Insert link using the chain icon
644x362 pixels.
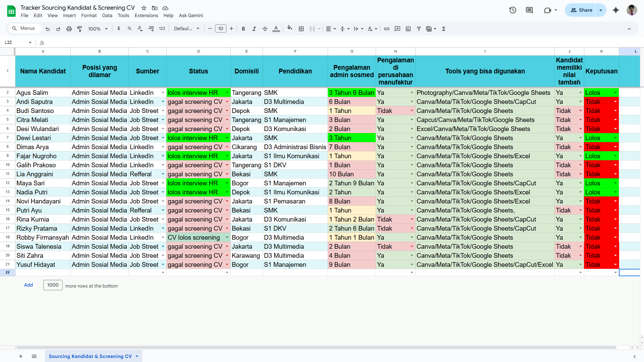click(387, 29)
